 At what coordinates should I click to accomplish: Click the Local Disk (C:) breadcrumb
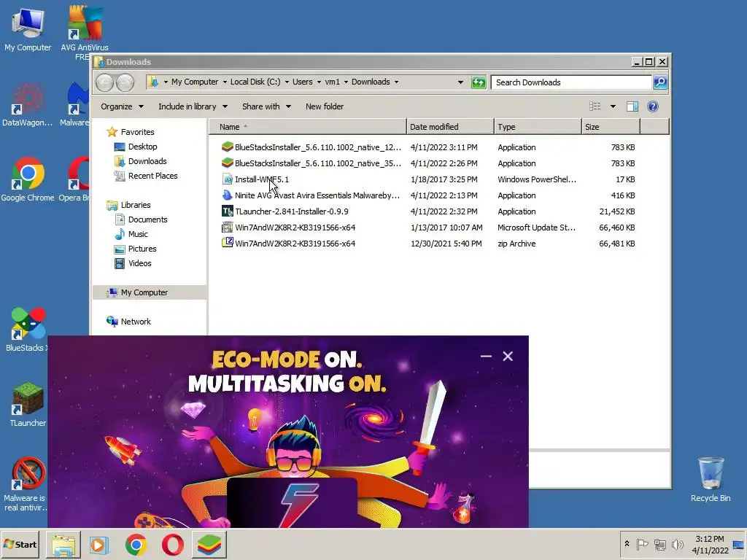coord(255,82)
